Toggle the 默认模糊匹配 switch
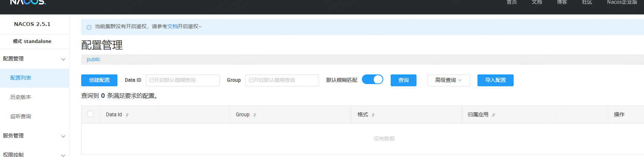 (x=373, y=80)
